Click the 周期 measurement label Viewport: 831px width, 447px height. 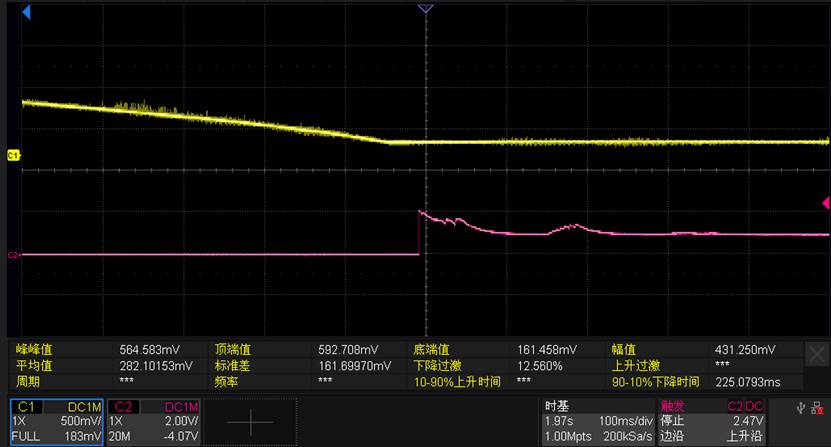(28, 382)
